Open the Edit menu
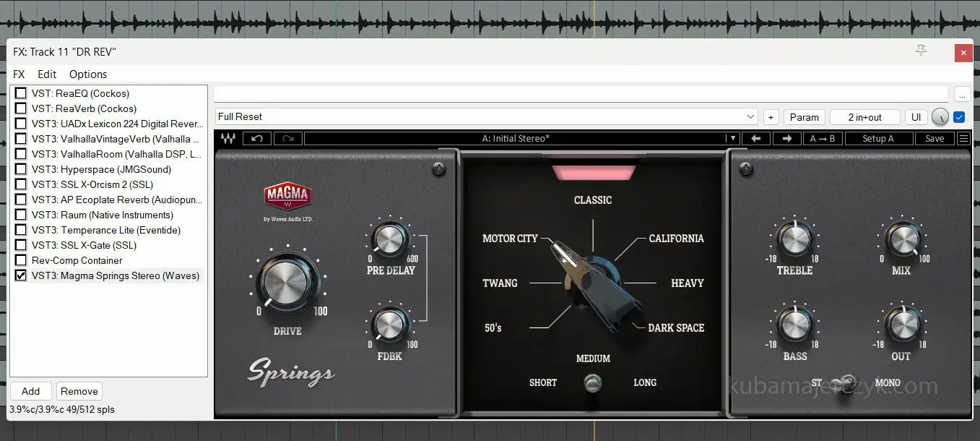The height and width of the screenshot is (441, 980). click(47, 74)
